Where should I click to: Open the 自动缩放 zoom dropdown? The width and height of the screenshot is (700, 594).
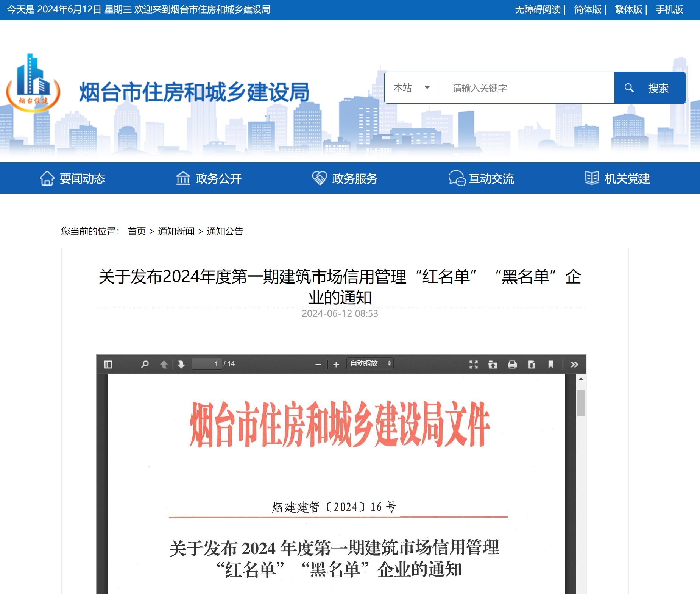pyautogui.click(x=370, y=363)
